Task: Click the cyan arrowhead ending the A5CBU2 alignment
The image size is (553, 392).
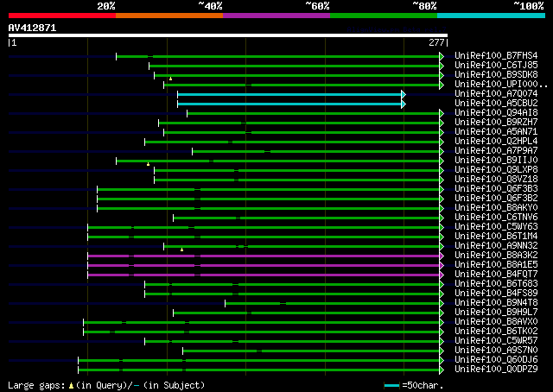Action: (404, 104)
